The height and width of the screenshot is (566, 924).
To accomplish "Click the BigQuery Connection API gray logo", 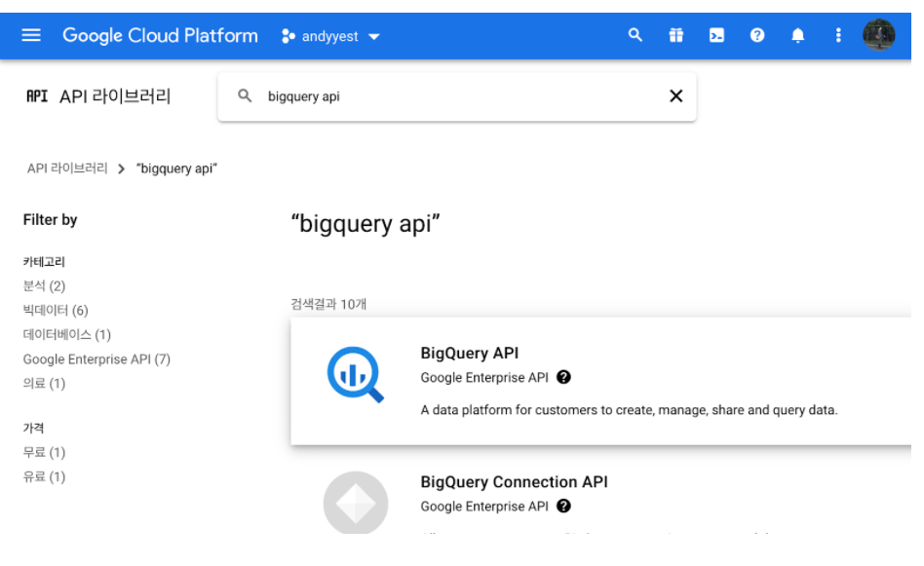I will coord(356,503).
